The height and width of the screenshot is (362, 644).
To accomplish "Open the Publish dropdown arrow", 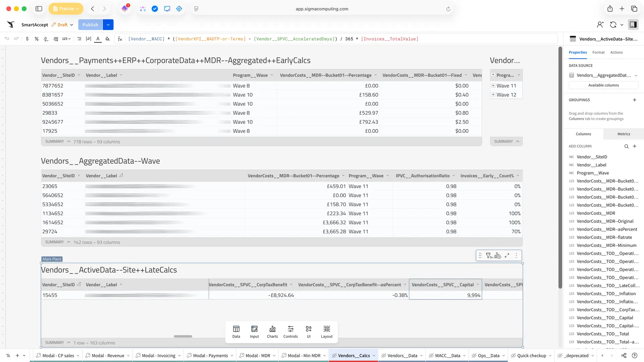I will coord(108,25).
